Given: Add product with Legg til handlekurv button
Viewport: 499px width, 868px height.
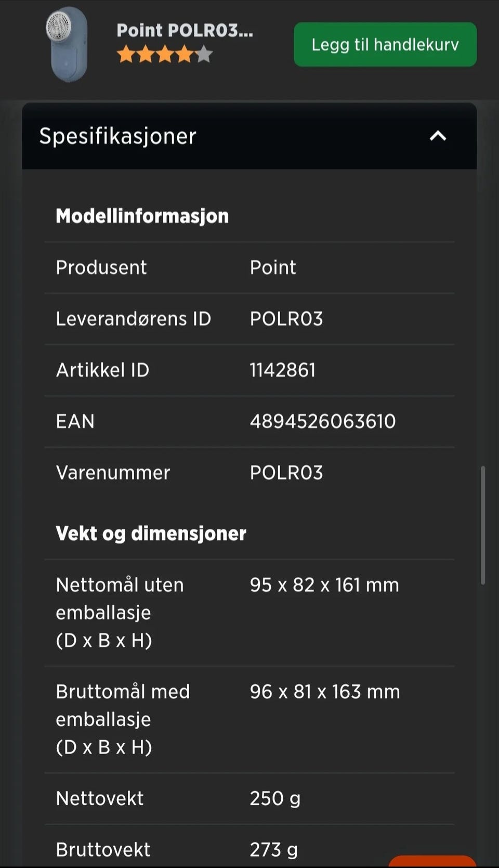Looking at the screenshot, I should [385, 44].
